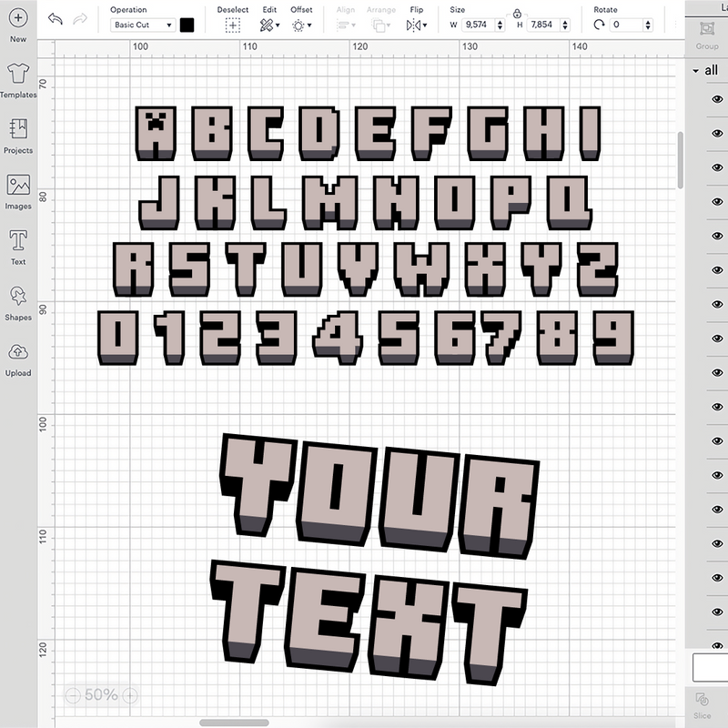
Task: Browse Images in the left sidebar
Action: pos(20,187)
